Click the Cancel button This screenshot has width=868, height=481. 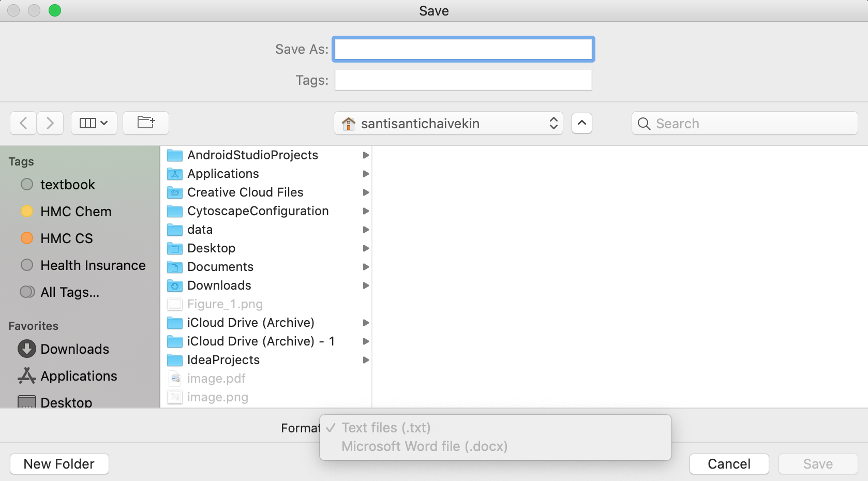[x=728, y=463]
